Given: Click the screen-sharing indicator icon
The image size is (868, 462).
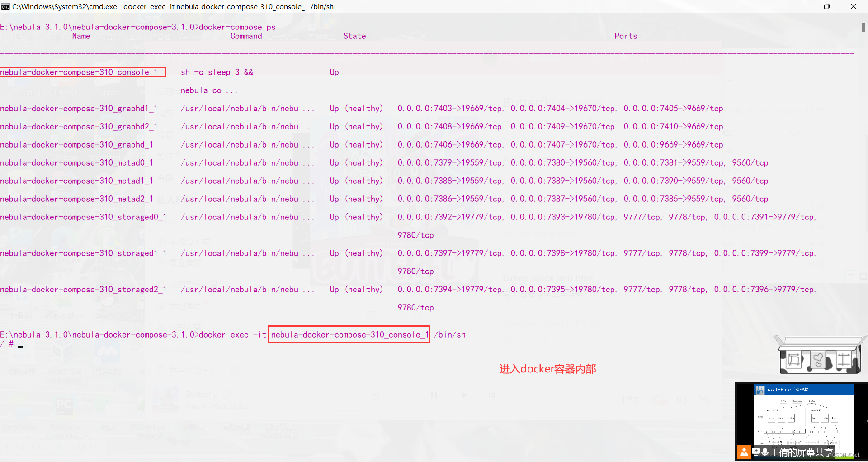Looking at the screenshot, I should pyautogui.click(x=756, y=451).
